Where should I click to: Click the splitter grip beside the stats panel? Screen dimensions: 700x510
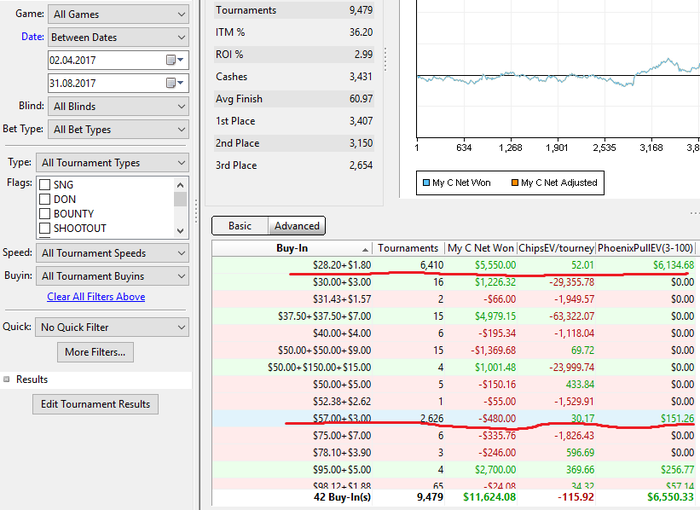pos(385,59)
